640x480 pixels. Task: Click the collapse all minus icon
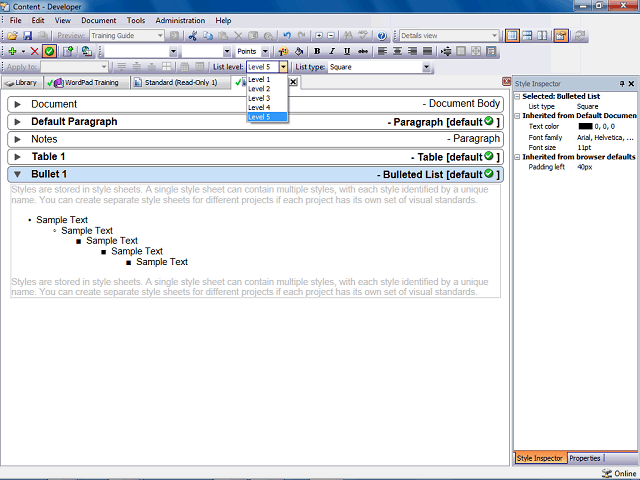click(331, 36)
